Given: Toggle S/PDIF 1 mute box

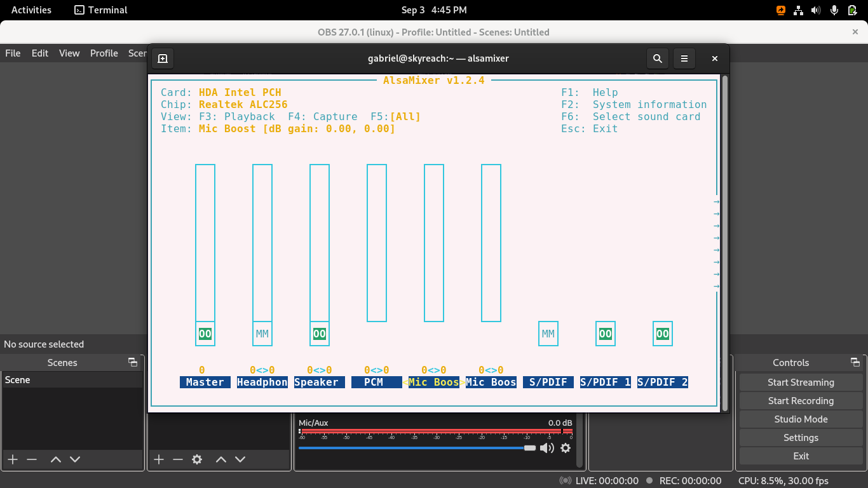Looking at the screenshot, I should point(606,334).
